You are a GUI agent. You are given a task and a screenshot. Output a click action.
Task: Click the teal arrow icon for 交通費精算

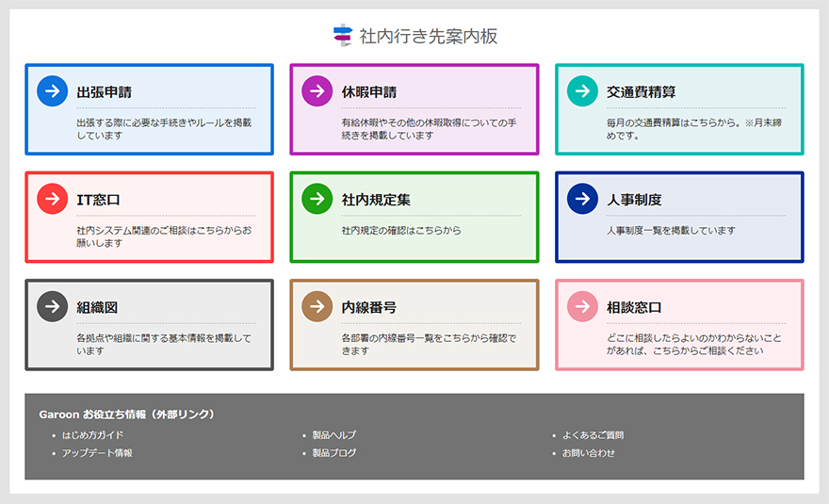click(583, 91)
